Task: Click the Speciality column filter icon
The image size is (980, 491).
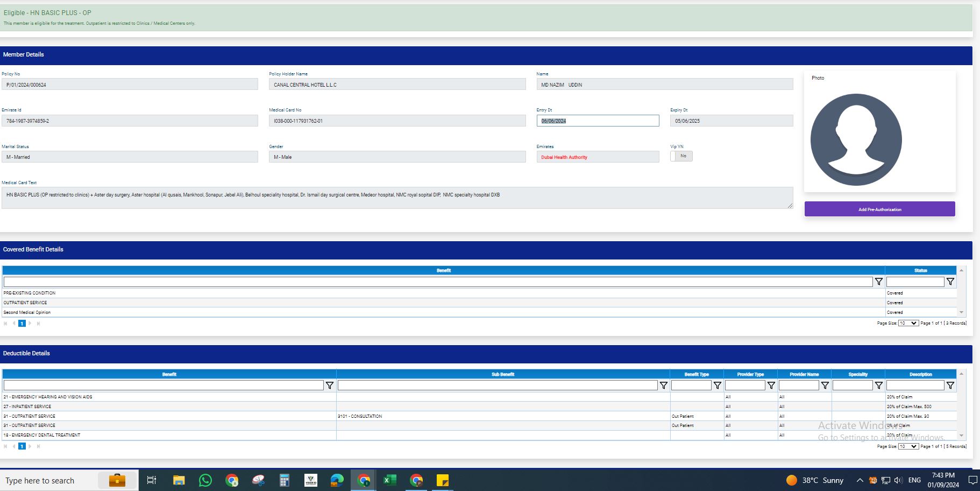Action: pyautogui.click(x=878, y=385)
